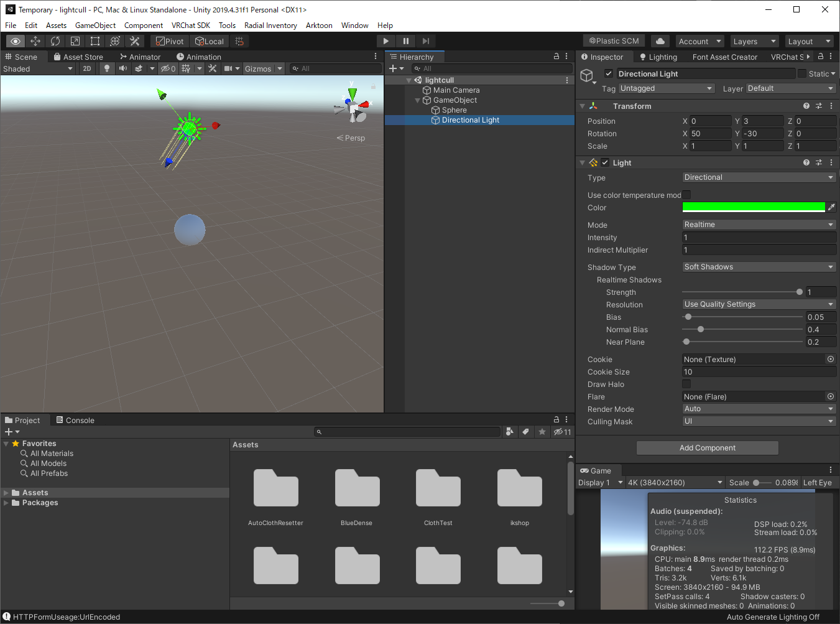Open the light Type dropdown
Screen dimensions: 840x624
click(759, 177)
